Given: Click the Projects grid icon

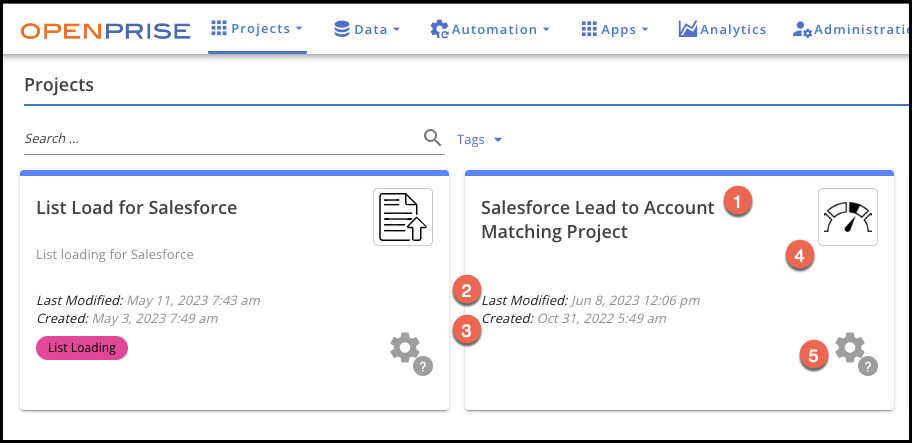Looking at the screenshot, I should coord(219,28).
